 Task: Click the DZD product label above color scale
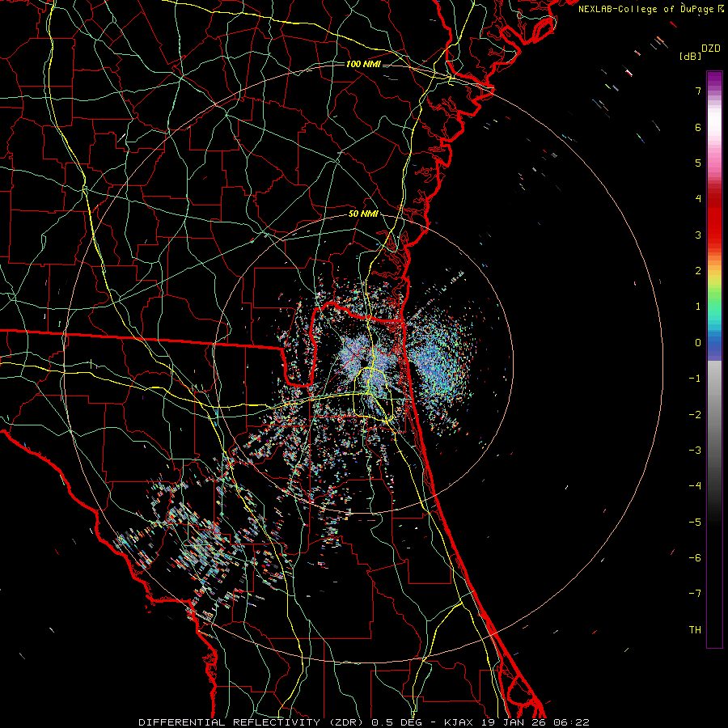pyautogui.click(x=711, y=49)
